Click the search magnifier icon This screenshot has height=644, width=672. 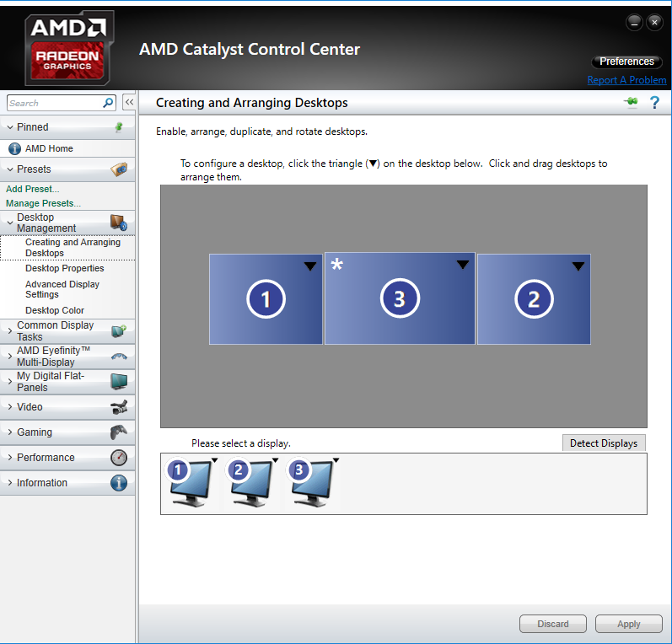tap(108, 103)
